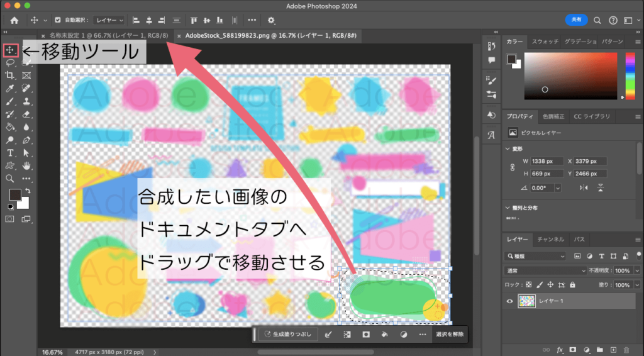
Task: Select the Pen tool
Action: 26,140
